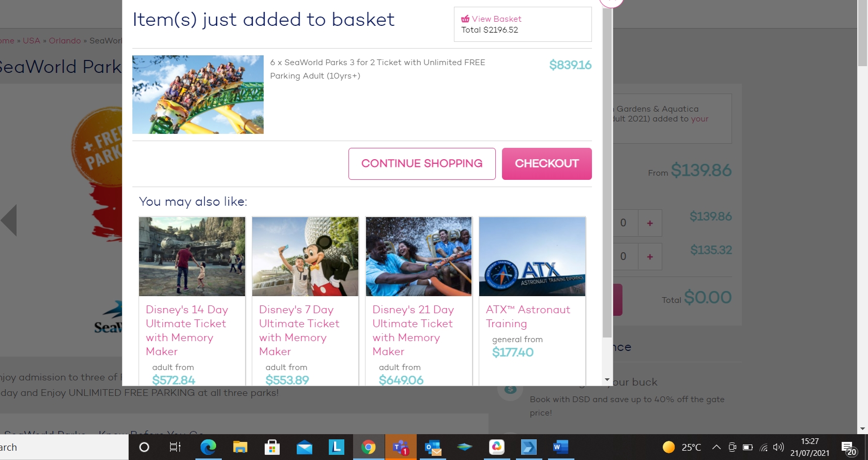Click the 'your' basket link in notification
The height and width of the screenshot is (460, 868).
point(699,119)
